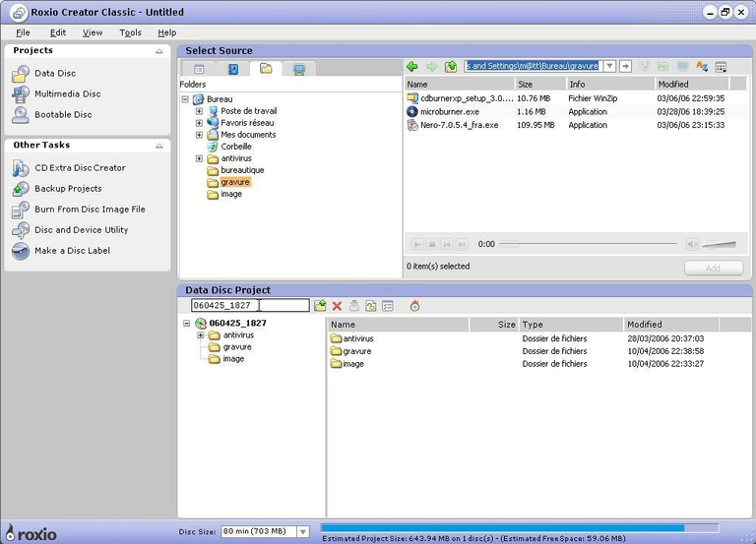
Task: Click the disc name input field
Action: coord(250,306)
